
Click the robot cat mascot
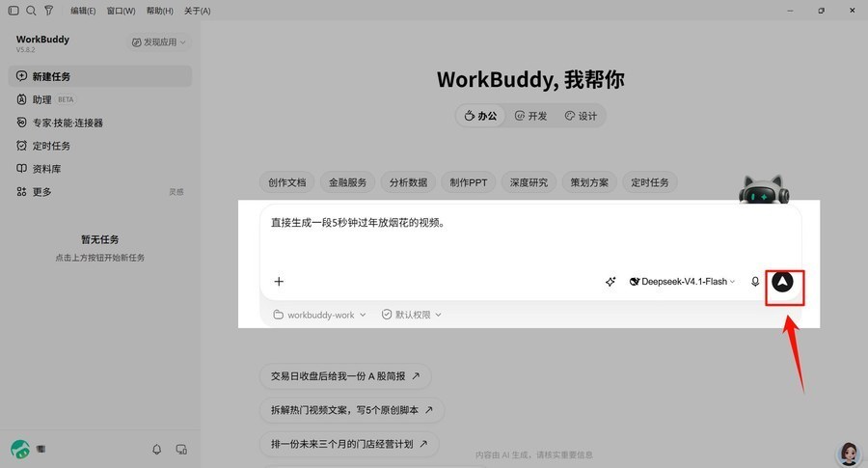click(x=764, y=190)
